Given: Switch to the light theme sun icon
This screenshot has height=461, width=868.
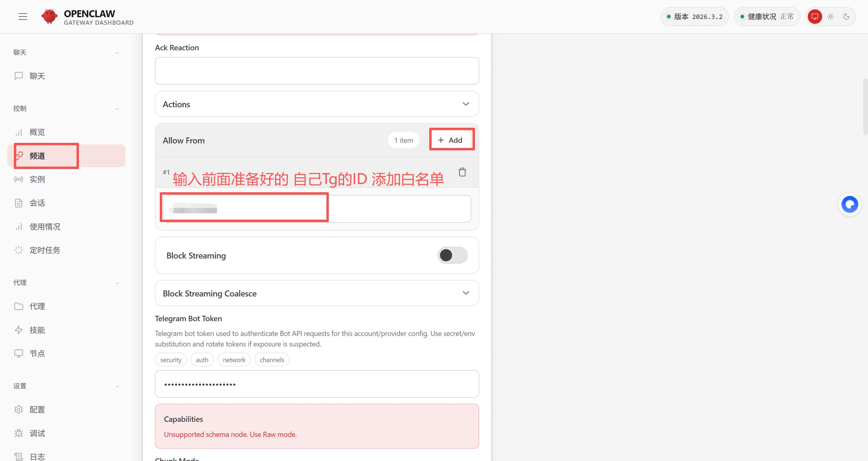Looking at the screenshot, I should click(x=830, y=17).
